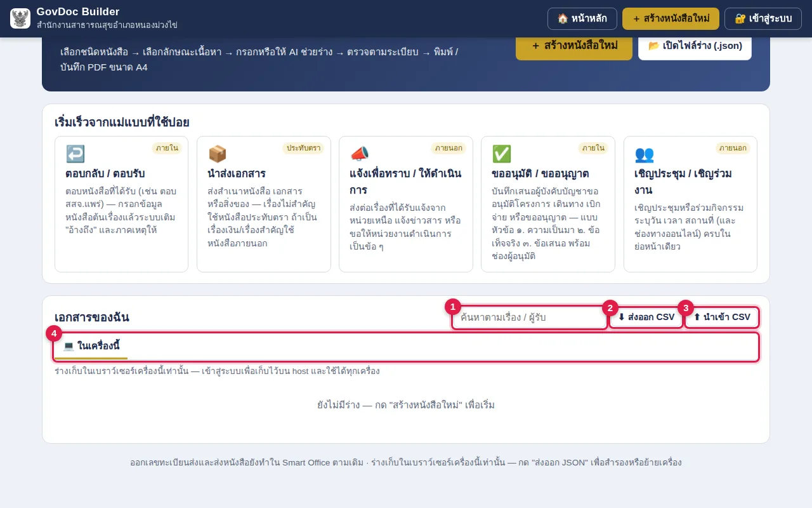Open the หน้าหลัก home button
This screenshot has width=812, height=508.
click(582, 18)
